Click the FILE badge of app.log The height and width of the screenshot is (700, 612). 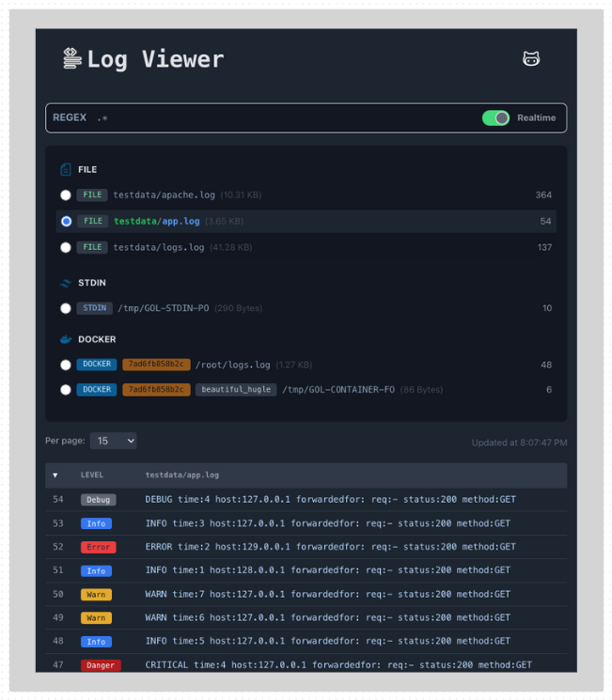click(93, 222)
